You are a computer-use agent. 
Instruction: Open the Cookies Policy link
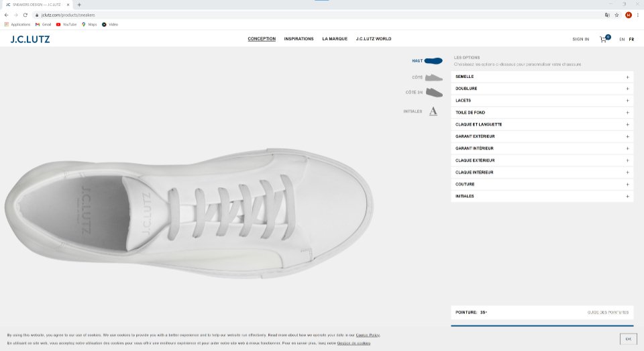(x=368, y=336)
